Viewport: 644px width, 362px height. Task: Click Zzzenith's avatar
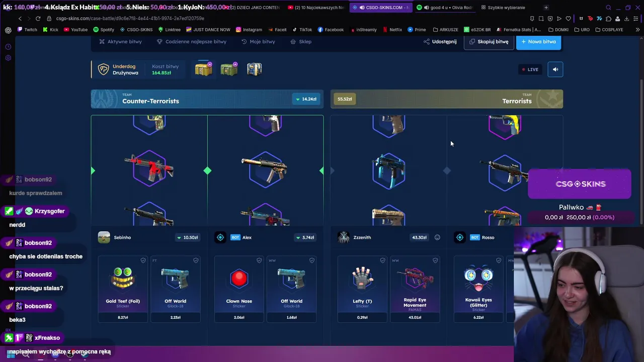pos(344,237)
